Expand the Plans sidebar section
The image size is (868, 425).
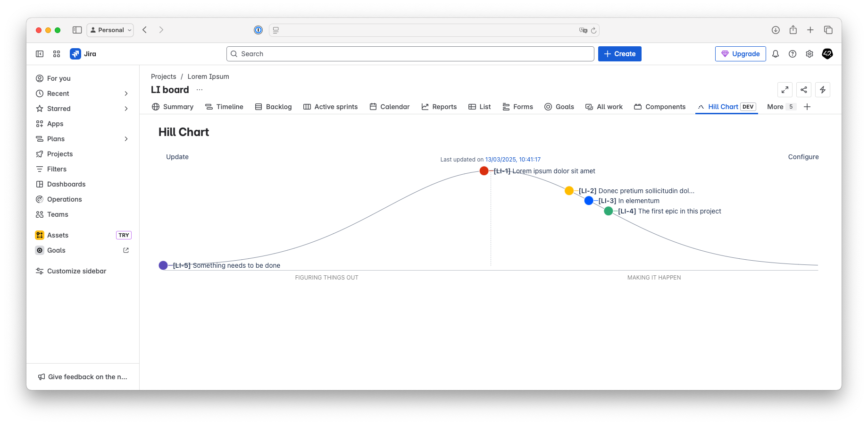(x=125, y=139)
